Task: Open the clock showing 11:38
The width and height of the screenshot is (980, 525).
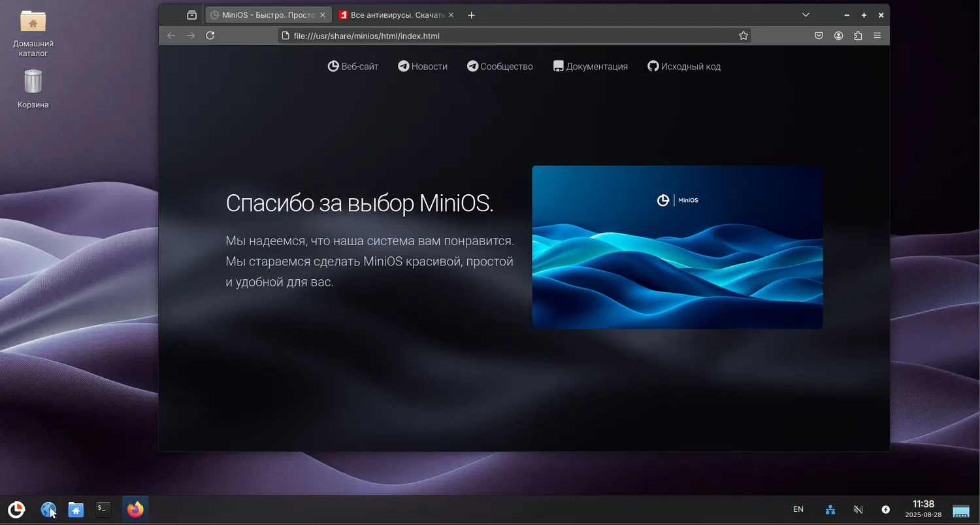Action: point(923,509)
